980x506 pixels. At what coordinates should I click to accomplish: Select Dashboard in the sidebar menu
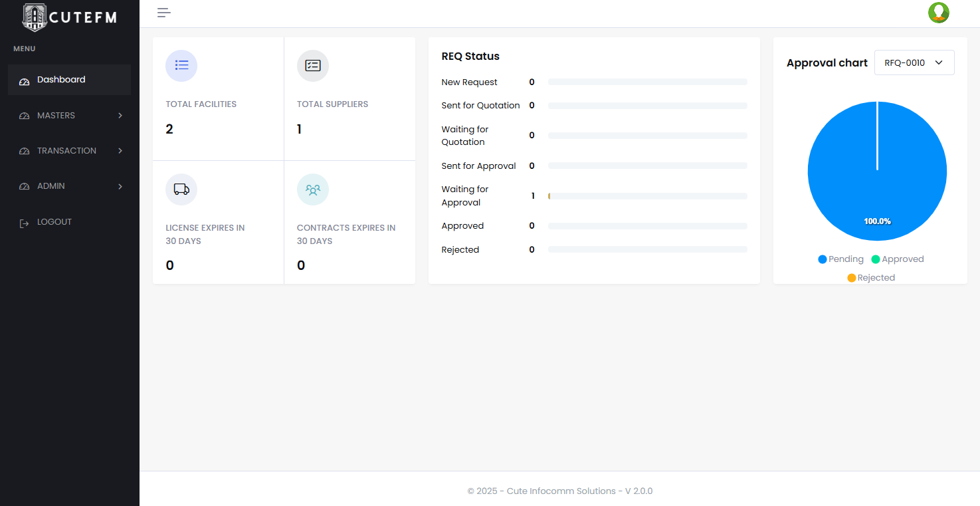61,80
